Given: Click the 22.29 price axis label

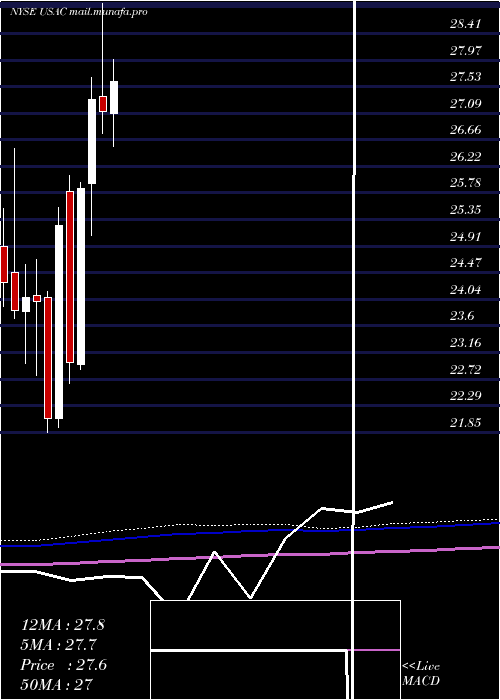Looking at the screenshot, I should pos(466,396).
